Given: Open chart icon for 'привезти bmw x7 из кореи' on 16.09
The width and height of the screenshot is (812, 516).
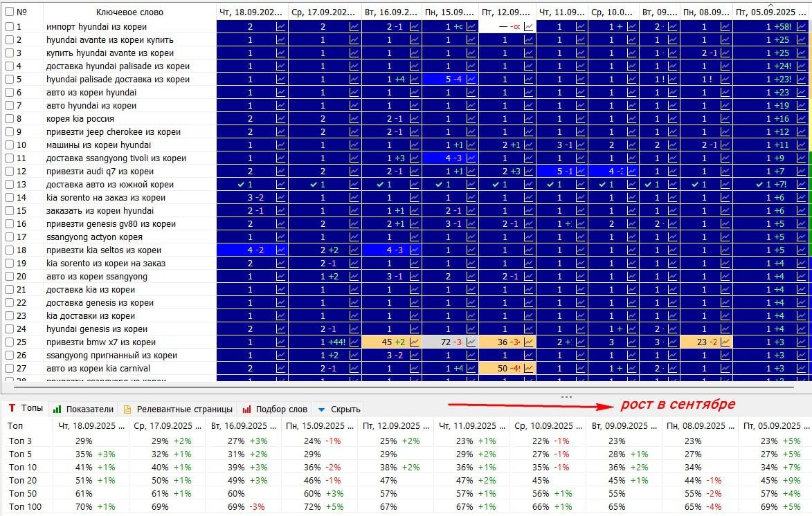Looking at the screenshot, I should [414, 342].
